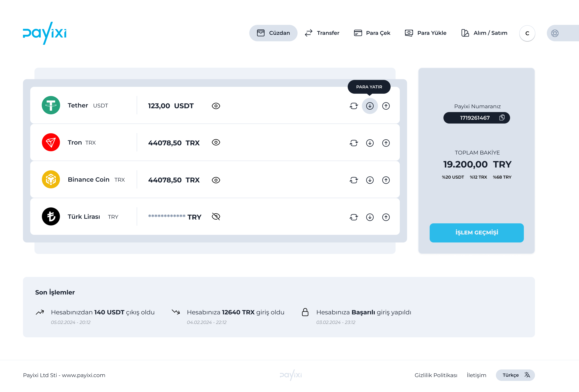Open the Gizlilik Politikası link

[436, 375]
